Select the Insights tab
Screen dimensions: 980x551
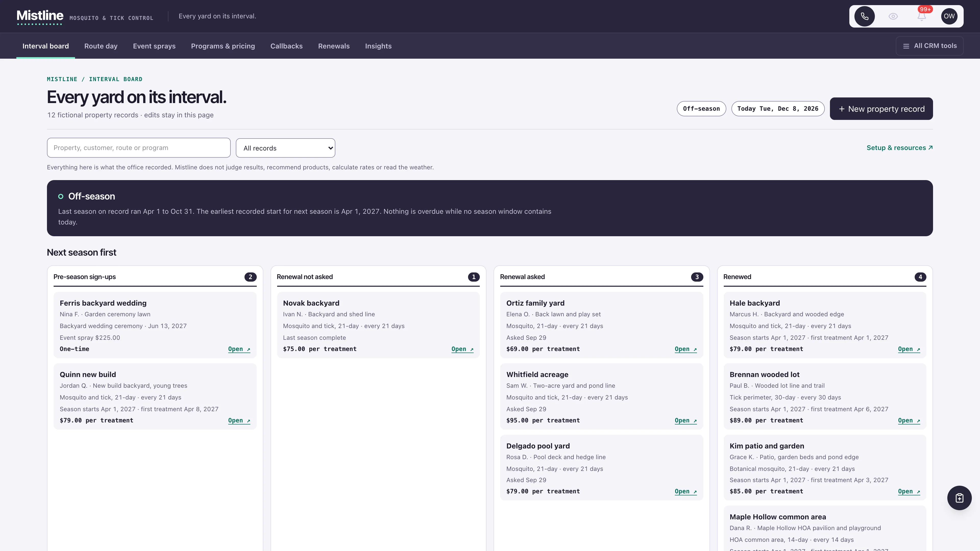click(378, 46)
